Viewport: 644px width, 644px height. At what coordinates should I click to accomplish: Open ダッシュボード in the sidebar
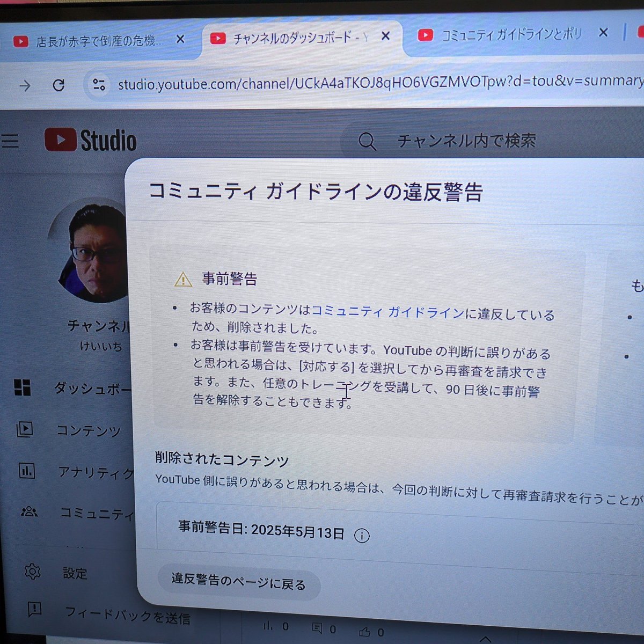[x=92, y=388]
